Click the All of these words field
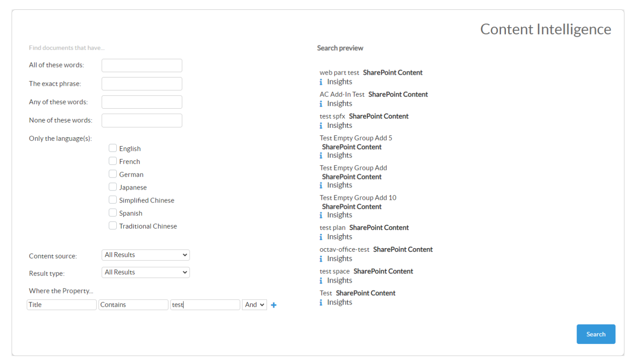Image resolution: width=636 pixels, height=364 pixels. pyautogui.click(x=142, y=65)
